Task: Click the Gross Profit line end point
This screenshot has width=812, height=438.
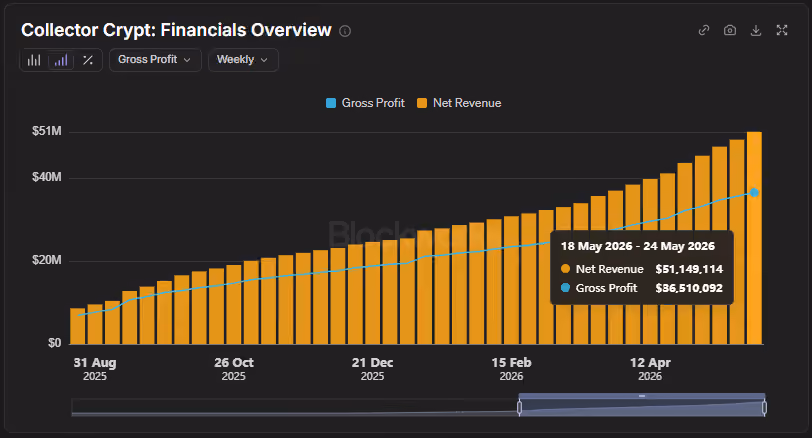Action: [755, 193]
